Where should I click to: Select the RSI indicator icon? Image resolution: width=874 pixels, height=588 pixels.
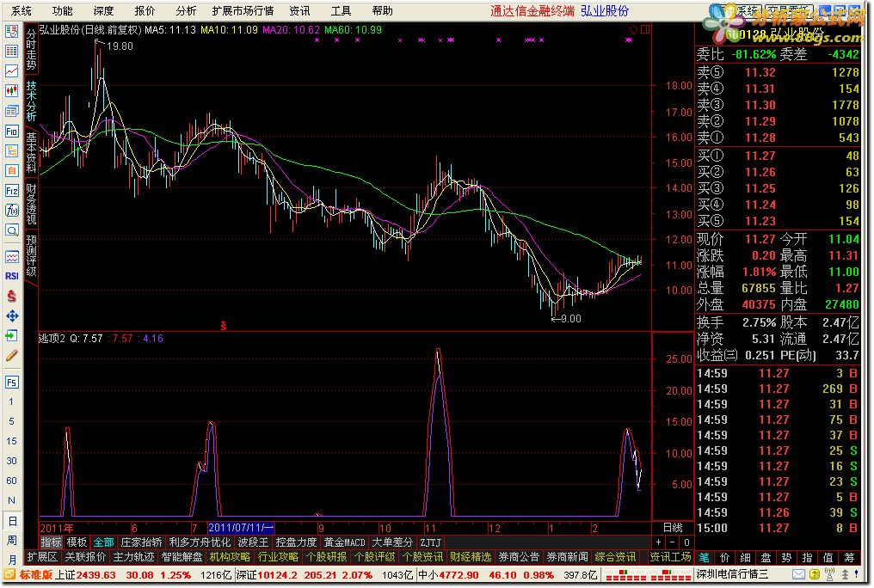pos(11,276)
